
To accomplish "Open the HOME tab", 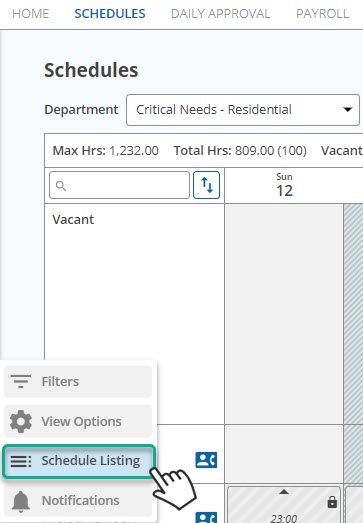I will pos(30,14).
